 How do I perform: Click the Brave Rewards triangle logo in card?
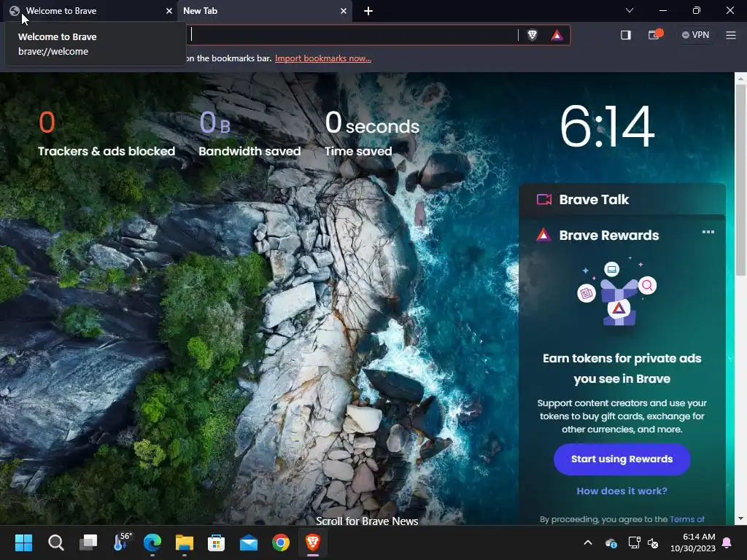543,235
